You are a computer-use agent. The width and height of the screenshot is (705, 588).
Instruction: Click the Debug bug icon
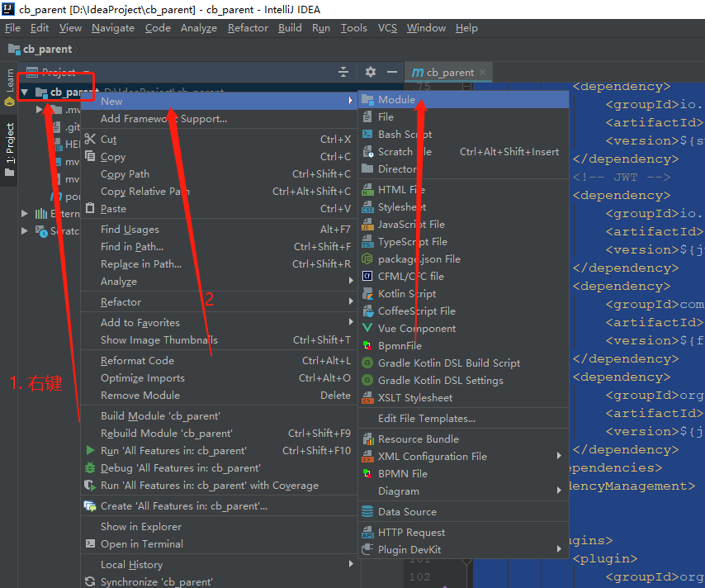pyautogui.click(x=90, y=468)
